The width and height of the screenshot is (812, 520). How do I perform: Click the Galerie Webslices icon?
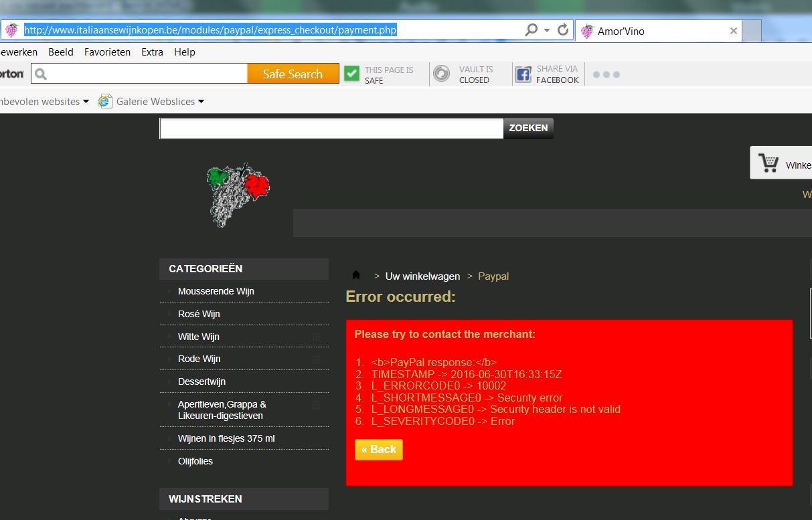(105, 101)
